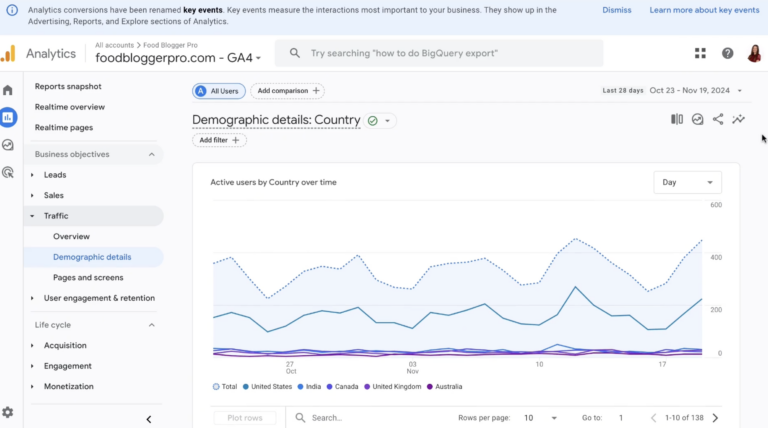Click the Demographic details: Country title

276,120
